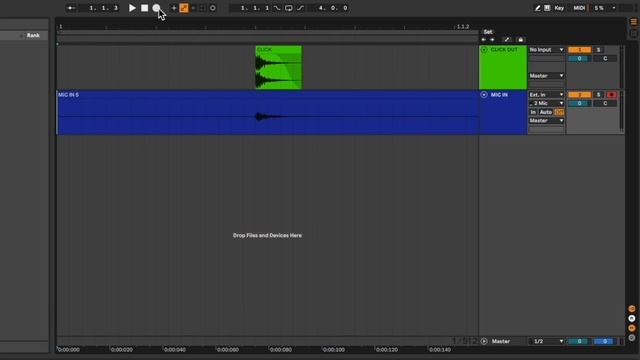Click the Follow/Back to Arrangement arrow icon
The width and height of the screenshot is (640, 360).
click(x=71, y=8)
